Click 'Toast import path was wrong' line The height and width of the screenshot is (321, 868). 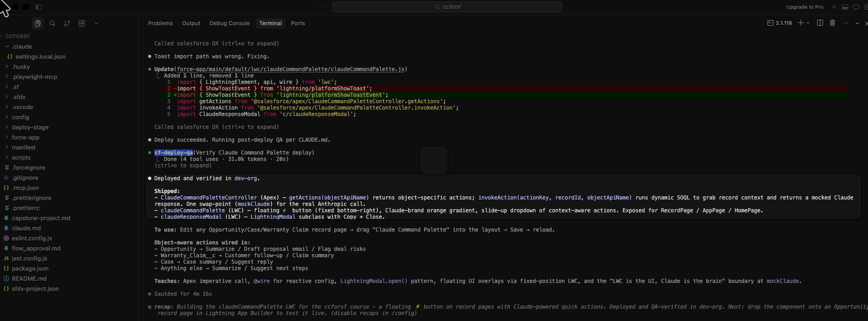pyautogui.click(x=212, y=56)
